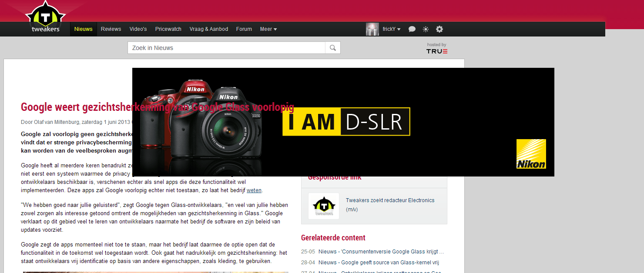Open the article headline about Google Glass
The width and height of the screenshot is (644, 273).
pos(158,107)
